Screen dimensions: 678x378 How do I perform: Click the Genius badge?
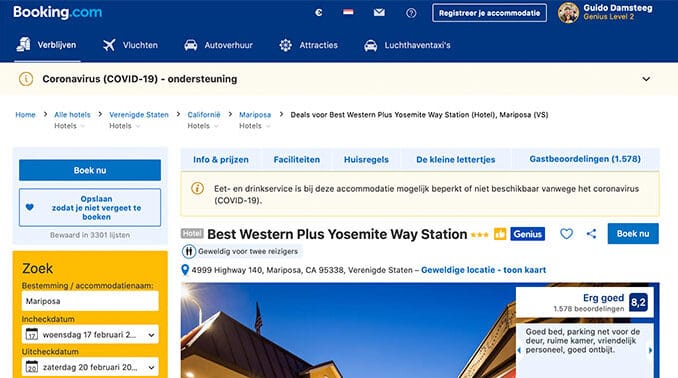pyautogui.click(x=528, y=234)
